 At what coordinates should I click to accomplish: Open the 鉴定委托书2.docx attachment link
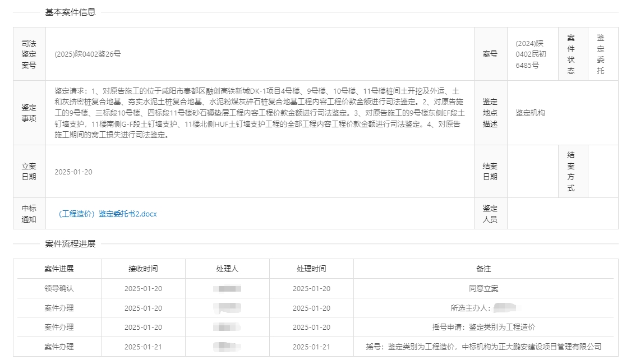pos(108,214)
